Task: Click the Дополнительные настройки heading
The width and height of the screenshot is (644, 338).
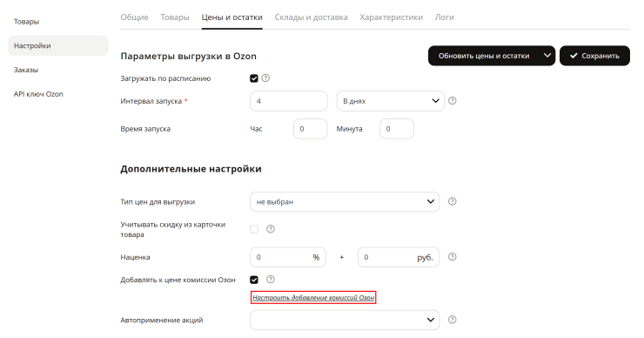Action: point(191,169)
